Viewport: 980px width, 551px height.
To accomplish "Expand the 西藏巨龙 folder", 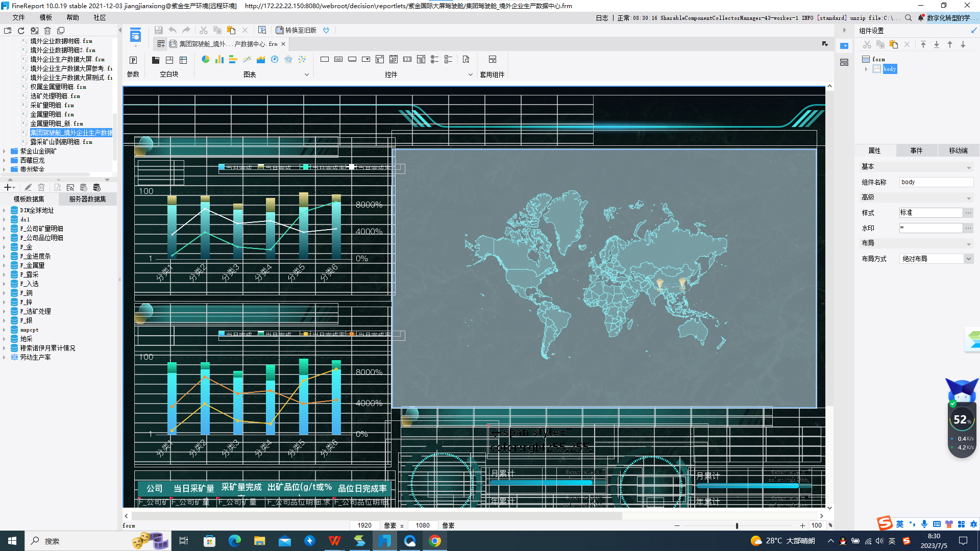I will tap(4, 160).
